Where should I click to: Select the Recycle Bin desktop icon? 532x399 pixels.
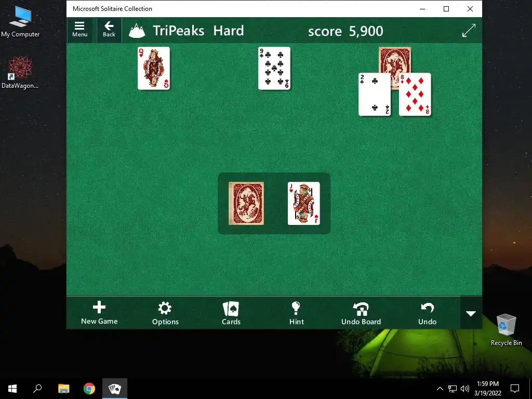[x=506, y=330]
